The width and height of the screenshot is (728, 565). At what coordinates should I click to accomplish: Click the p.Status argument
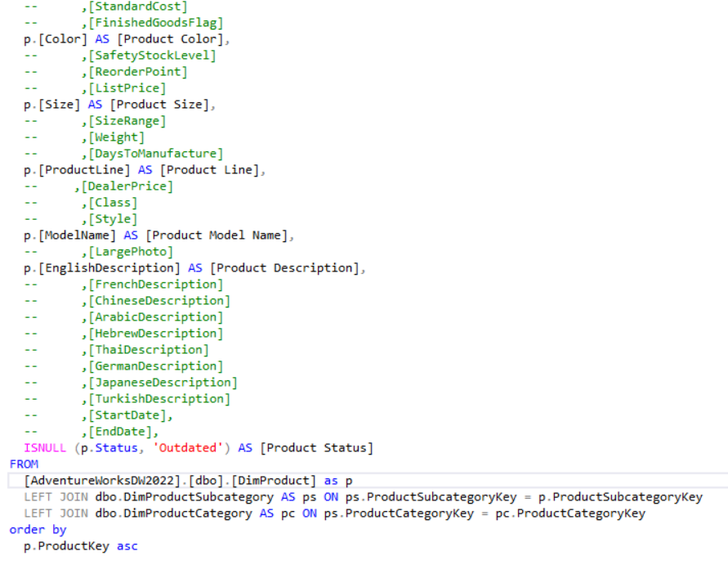(x=109, y=448)
